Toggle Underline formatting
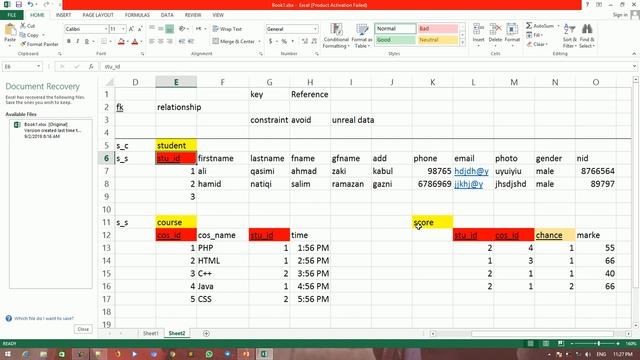This screenshot has height=360, width=640. coord(87,41)
